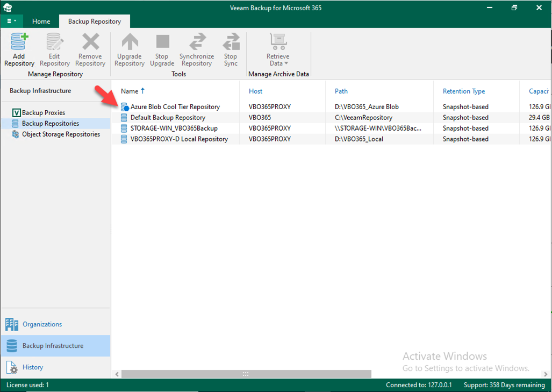Select the VBO365PROXY-D Local Repository name
Screen dimensions: 552x392
[x=179, y=139]
